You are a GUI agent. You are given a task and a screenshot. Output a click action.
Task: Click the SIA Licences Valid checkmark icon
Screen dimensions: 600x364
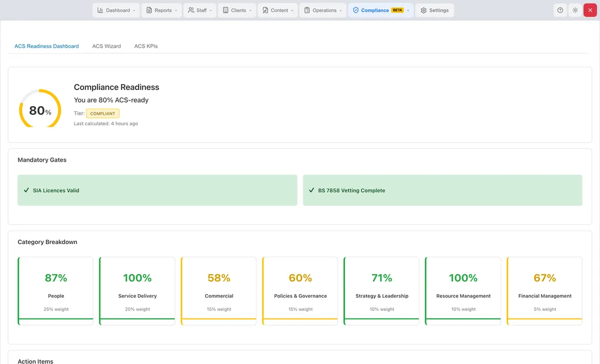click(27, 190)
